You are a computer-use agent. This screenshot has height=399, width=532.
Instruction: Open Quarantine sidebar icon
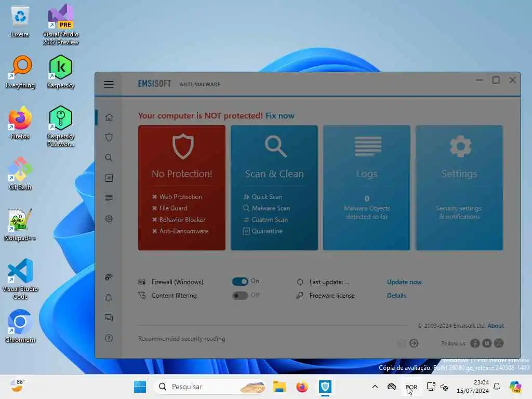point(109,178)
